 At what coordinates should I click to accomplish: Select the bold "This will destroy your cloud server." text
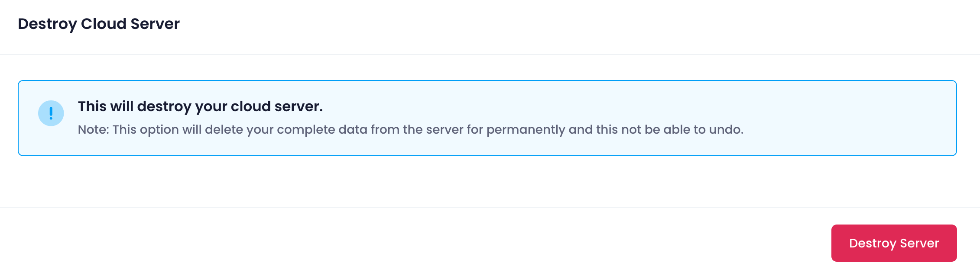point(200,106)
